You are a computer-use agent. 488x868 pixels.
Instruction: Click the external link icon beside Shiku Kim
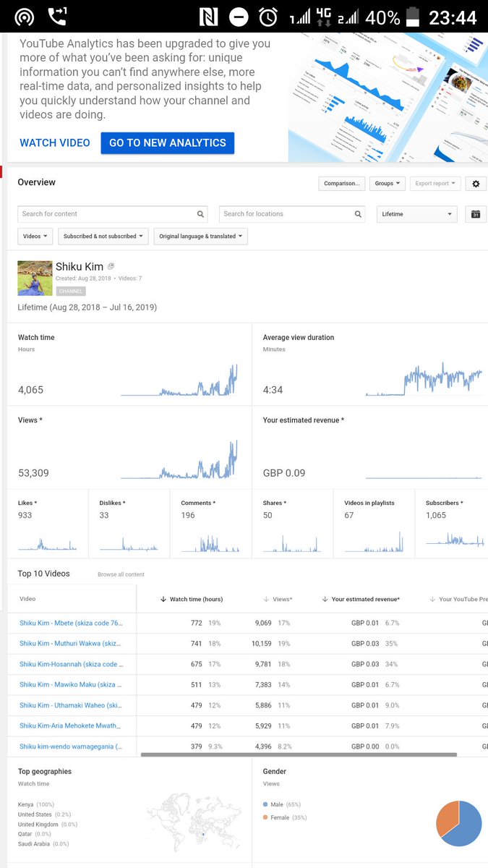click(111, 266)
